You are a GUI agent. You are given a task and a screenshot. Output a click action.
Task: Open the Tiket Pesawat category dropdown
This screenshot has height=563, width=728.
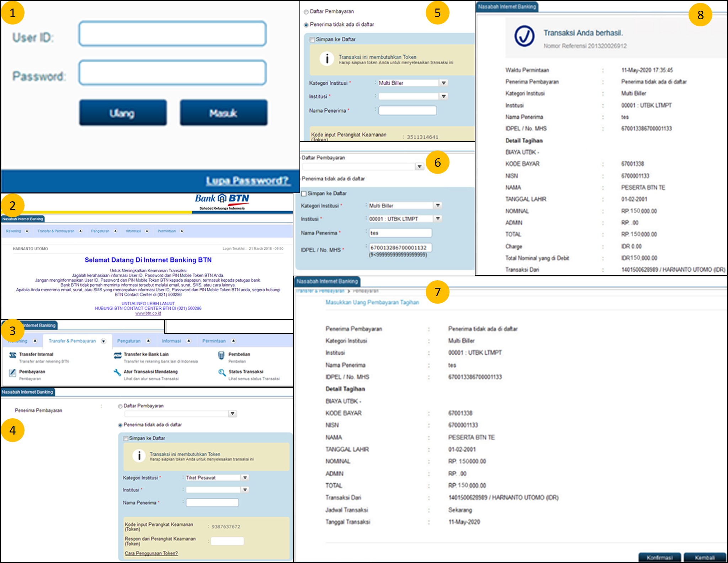(245, 478)
